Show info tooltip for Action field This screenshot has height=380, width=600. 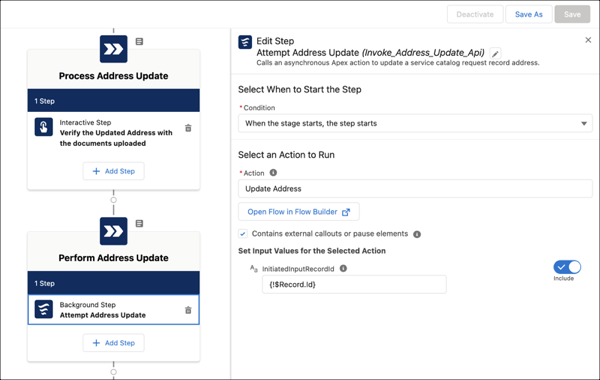tap(273, 173)
